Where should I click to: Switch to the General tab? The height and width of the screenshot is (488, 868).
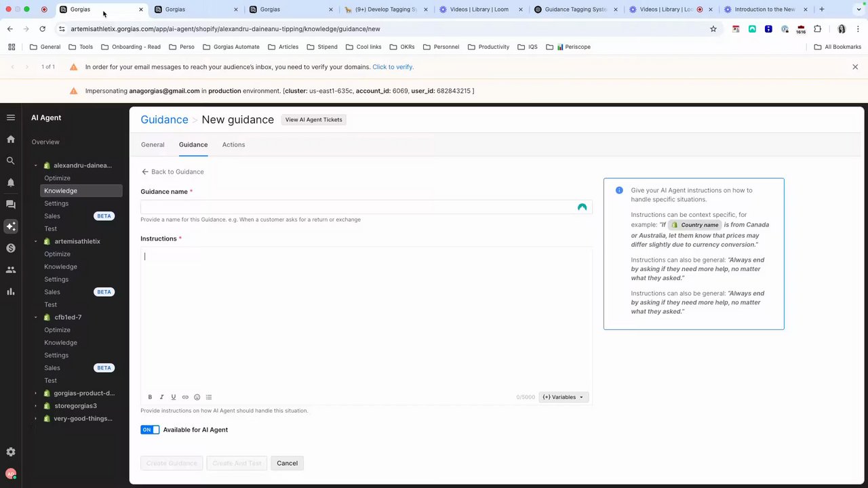point(153,144)
